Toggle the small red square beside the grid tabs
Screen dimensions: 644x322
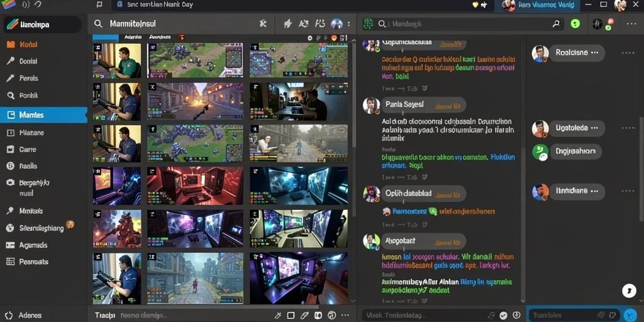pos(182,37)
